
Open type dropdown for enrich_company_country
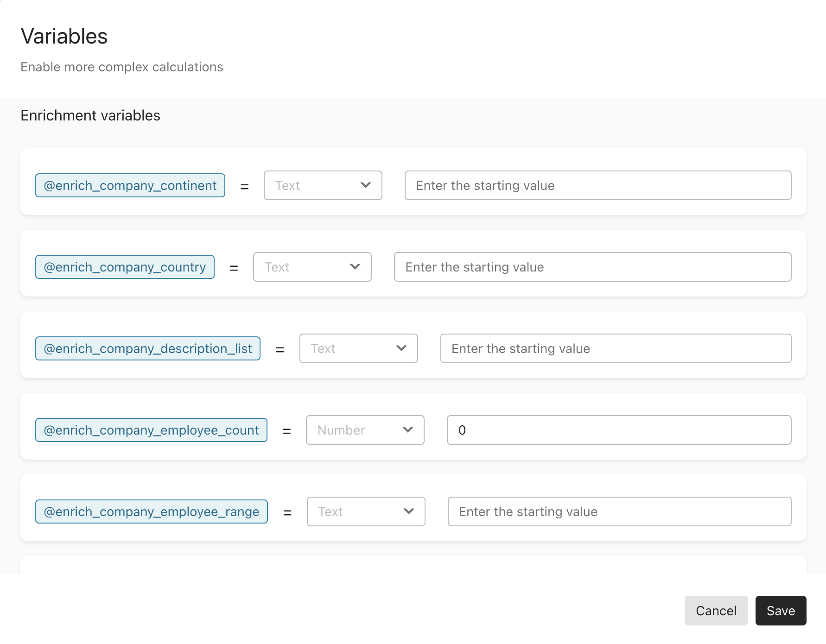[312, 267]
